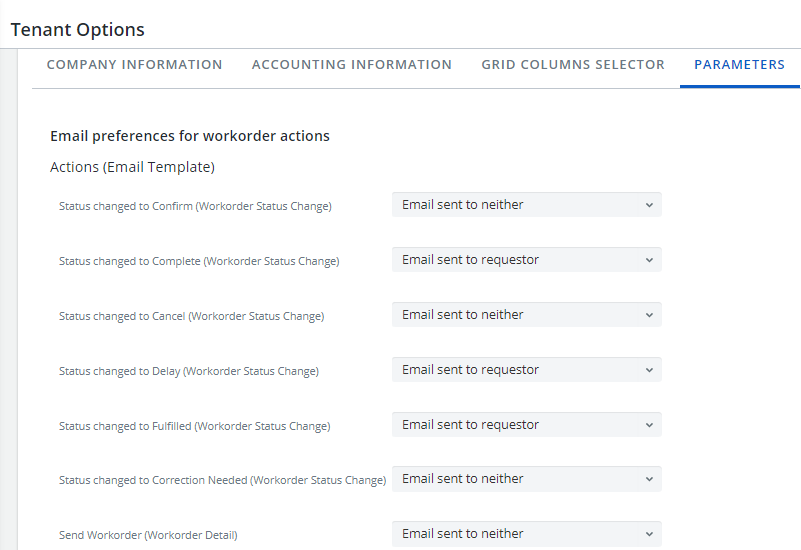The width and height of the screenshot is (801, 550).
Task: Expand the Status changed to Complete dropdown
Action: pos(526,260)
